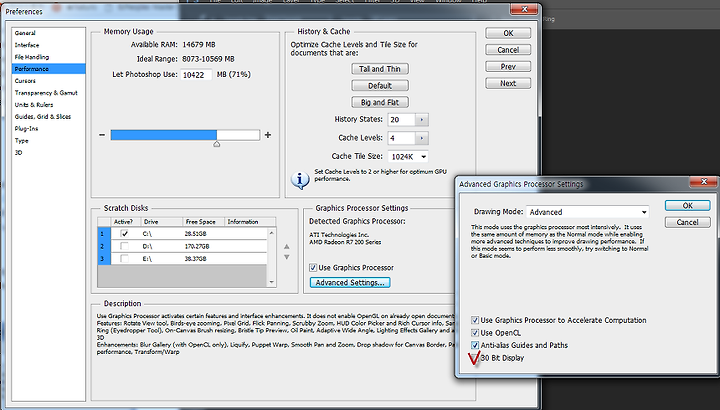Click the Next button
This screenshot has height=410, width=720.
pos(508,83)
